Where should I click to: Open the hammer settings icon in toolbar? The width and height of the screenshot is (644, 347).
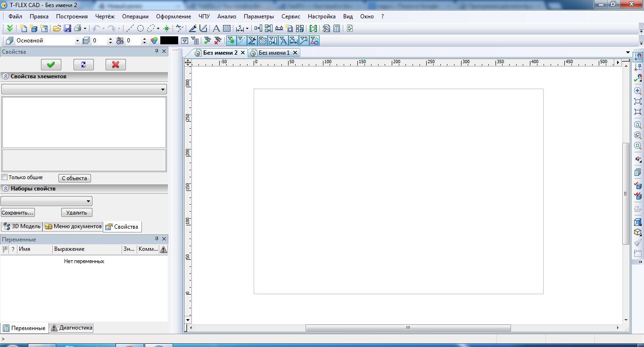(326, 28)
